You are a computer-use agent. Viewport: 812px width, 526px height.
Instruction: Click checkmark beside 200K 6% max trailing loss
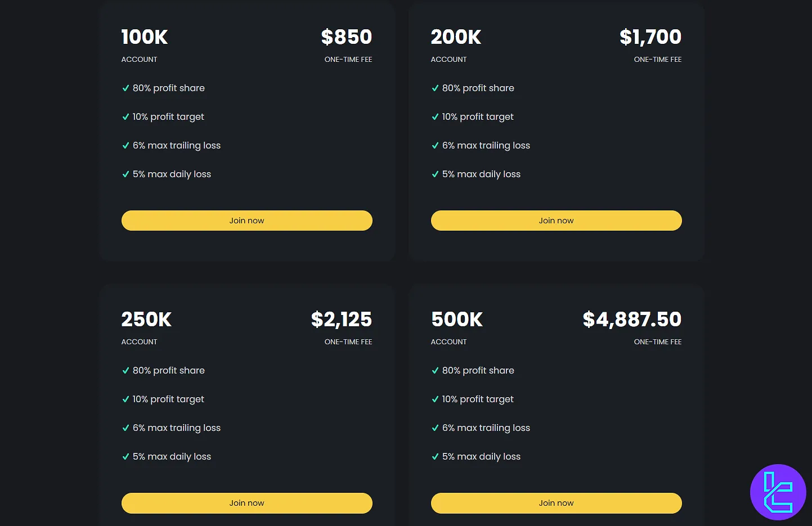point(435,146)
